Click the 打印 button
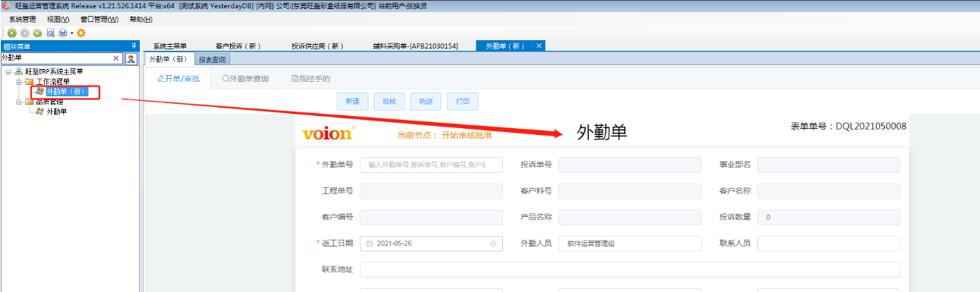The height and width of the screenshot is (292, 980). (463, 101)
